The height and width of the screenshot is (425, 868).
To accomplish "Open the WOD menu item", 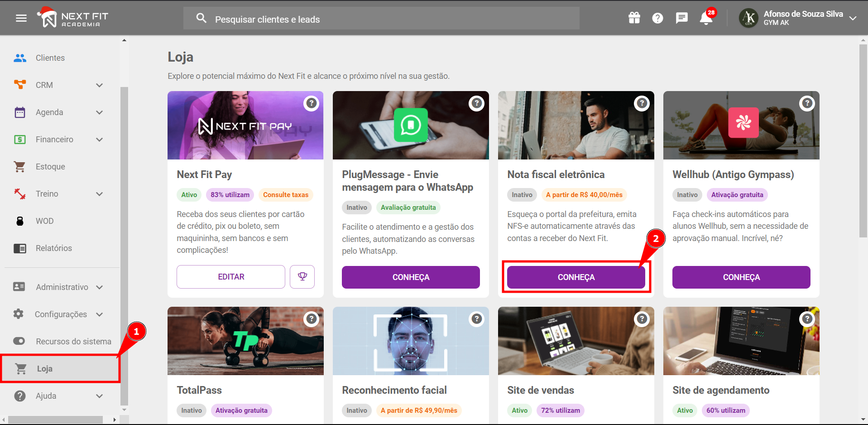I will point(60,221).
